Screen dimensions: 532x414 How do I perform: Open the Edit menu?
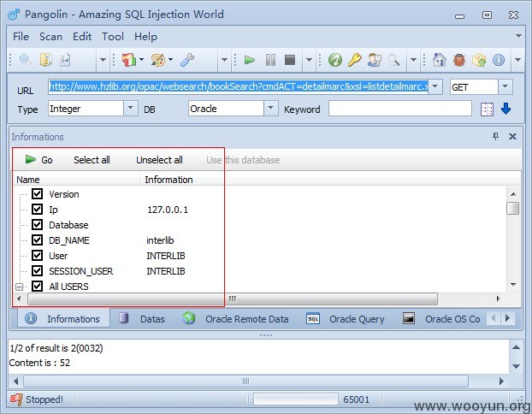click(x=82, y=36)
